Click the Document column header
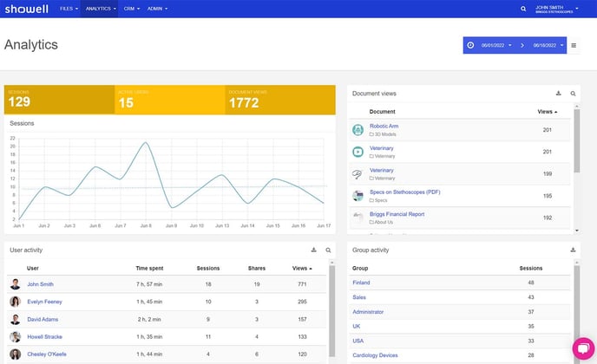 (383, 112)
